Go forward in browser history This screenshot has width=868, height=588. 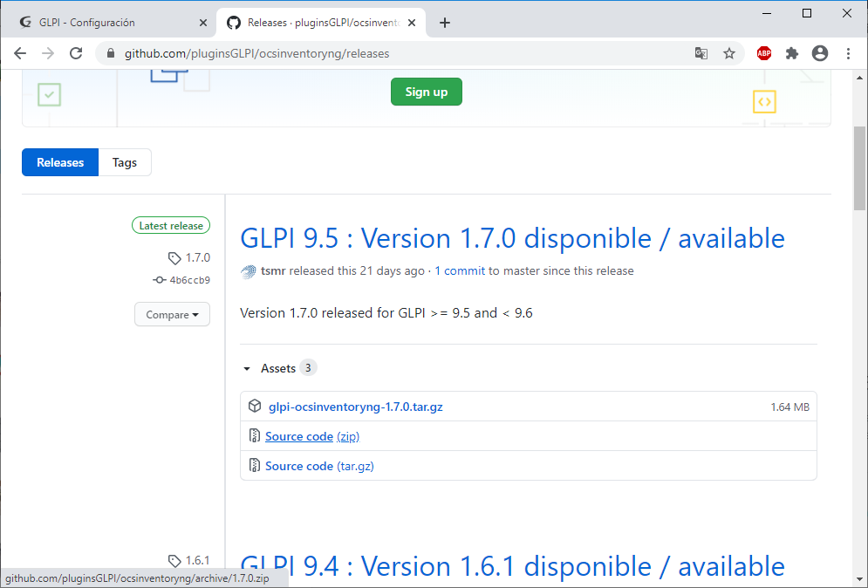pos(48,53)
